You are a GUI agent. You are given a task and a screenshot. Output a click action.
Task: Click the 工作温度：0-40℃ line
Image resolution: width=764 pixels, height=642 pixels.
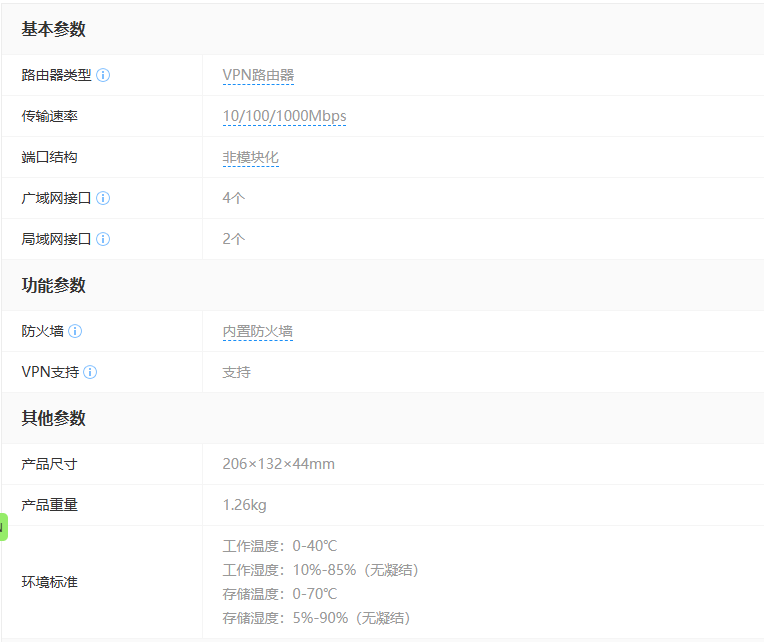point(280,546)
